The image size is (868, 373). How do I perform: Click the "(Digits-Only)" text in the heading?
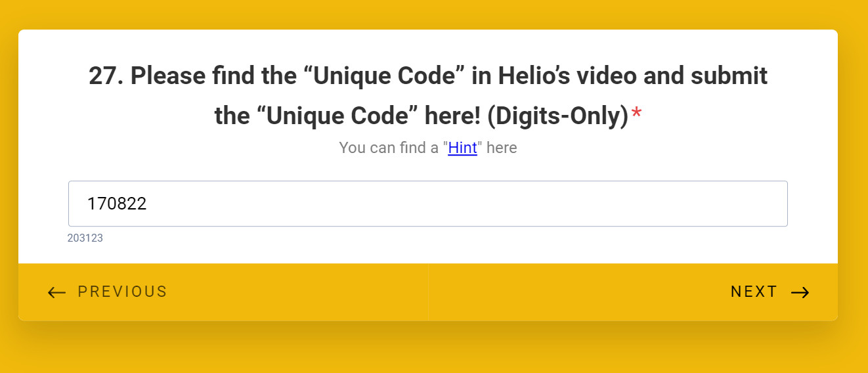pos(557,116)
